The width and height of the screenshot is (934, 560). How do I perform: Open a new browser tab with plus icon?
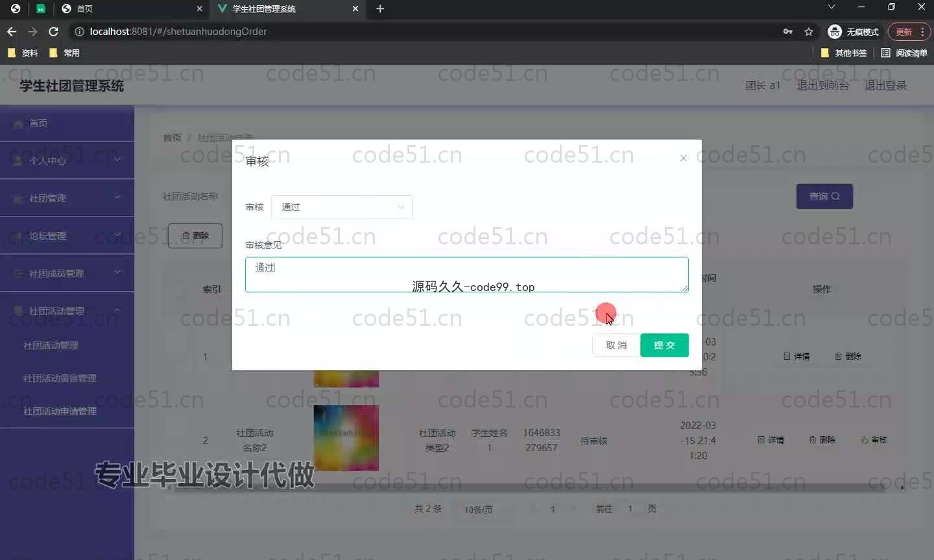click(x=380, y=8)
